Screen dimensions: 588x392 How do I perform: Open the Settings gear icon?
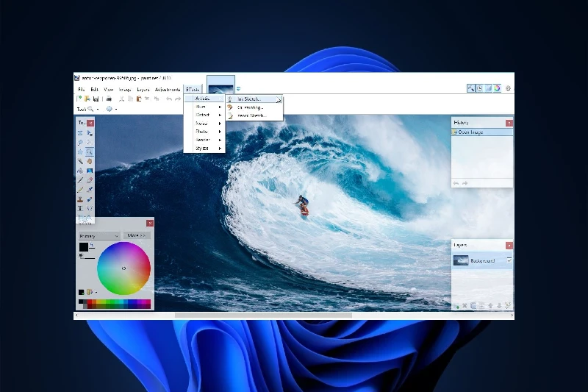click(508, 88)
